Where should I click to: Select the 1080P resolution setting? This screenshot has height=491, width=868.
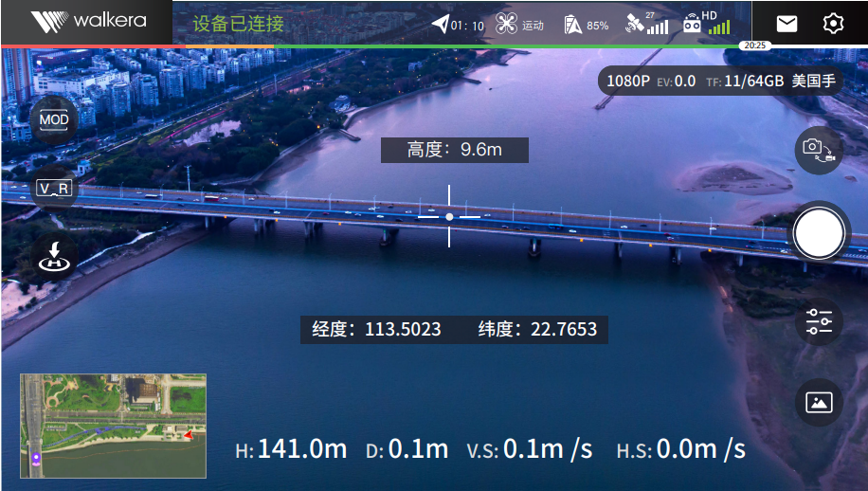click(x=627, y=81)
